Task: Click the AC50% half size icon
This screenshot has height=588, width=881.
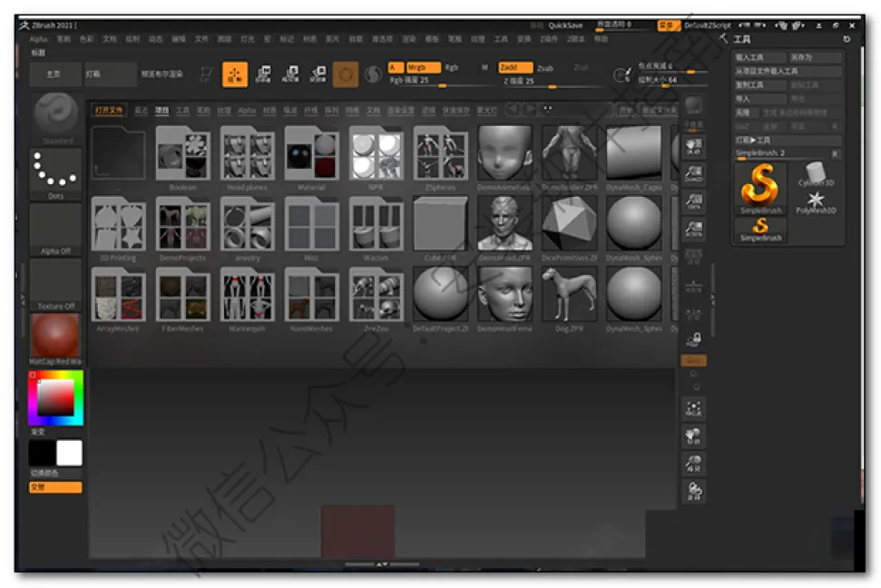Action: click(x=694, y=229)
